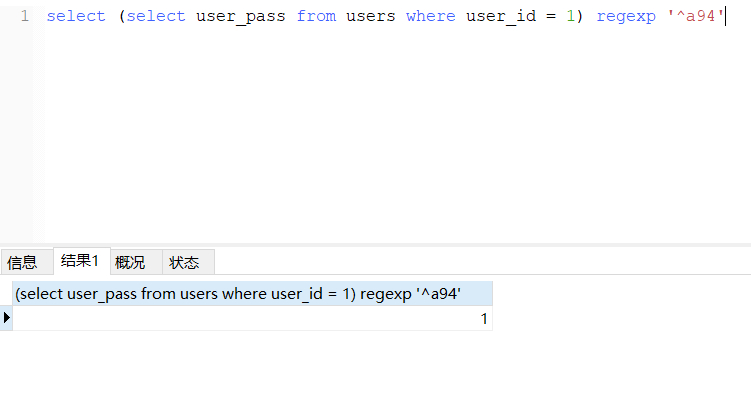The height and width of the screenshot is (405, 751).
Task: Click line number 1 in the gutter
Action: click(24, 16)
